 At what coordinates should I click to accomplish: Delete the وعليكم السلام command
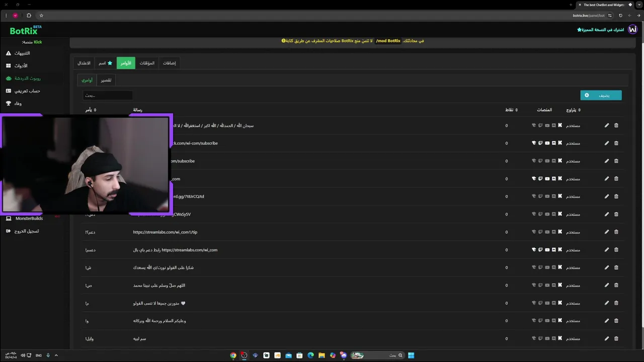click(x=616, y=321)
